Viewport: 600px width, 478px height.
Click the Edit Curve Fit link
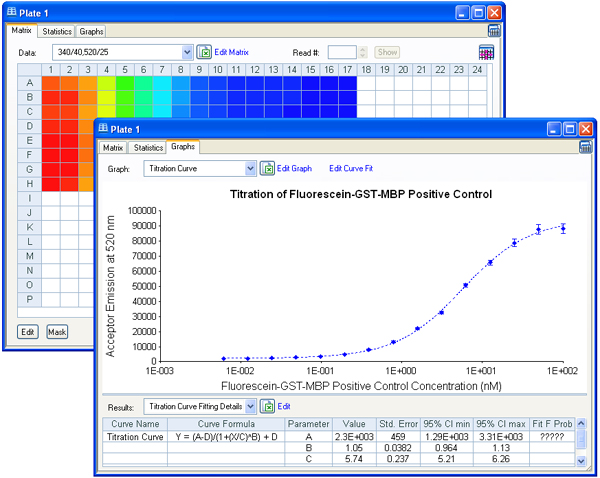point(351,168)
